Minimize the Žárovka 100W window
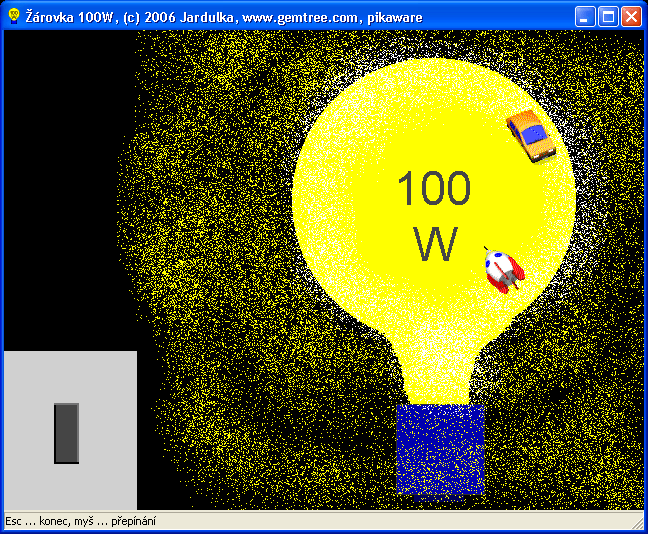The image size is (648, 534). [585, 17]
